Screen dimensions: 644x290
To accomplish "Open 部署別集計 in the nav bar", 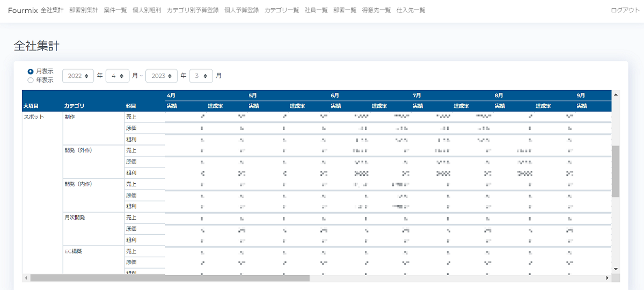I will [x=84, y=10].
